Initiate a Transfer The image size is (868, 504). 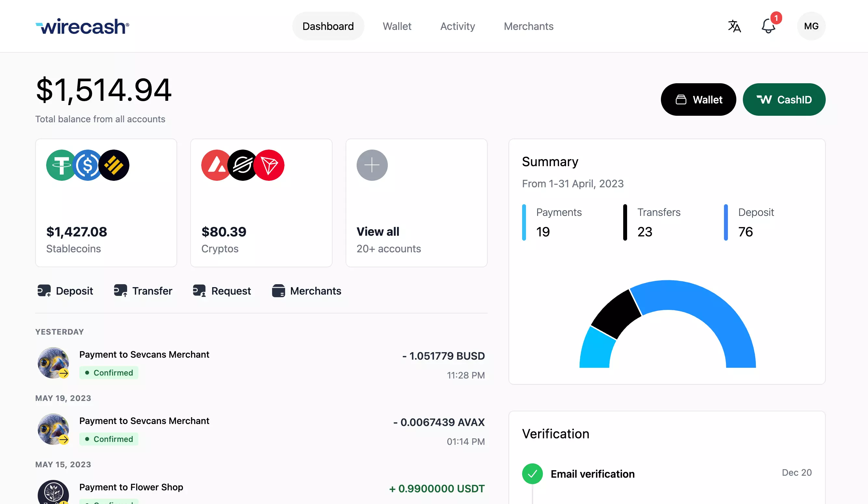click(143, 291)
